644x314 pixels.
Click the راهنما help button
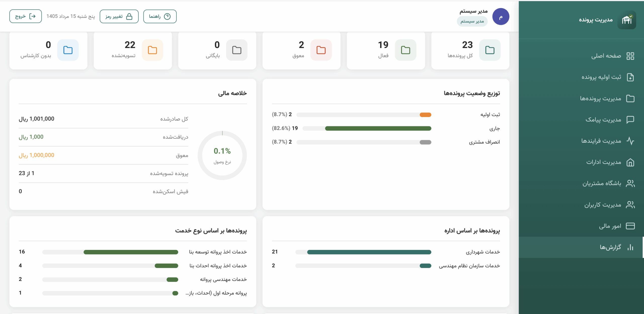point(160,17)
